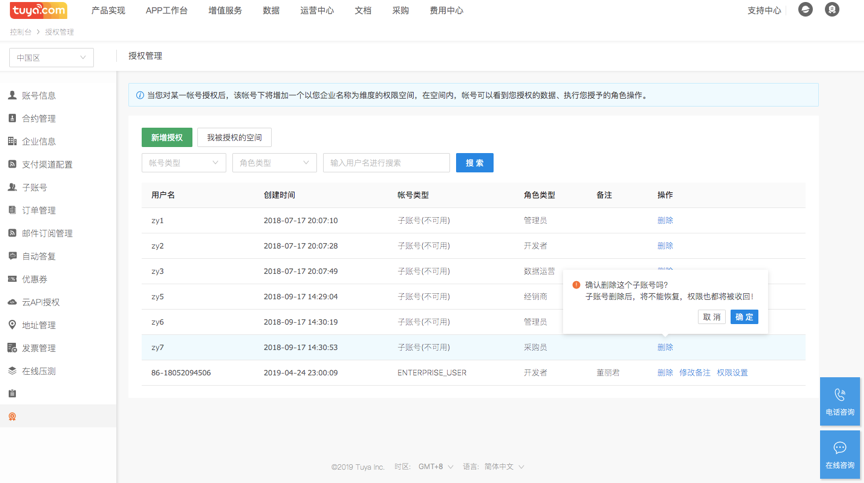864x483 pixels.
Task: Open the 数据 menu
Action: click(271, 10)
